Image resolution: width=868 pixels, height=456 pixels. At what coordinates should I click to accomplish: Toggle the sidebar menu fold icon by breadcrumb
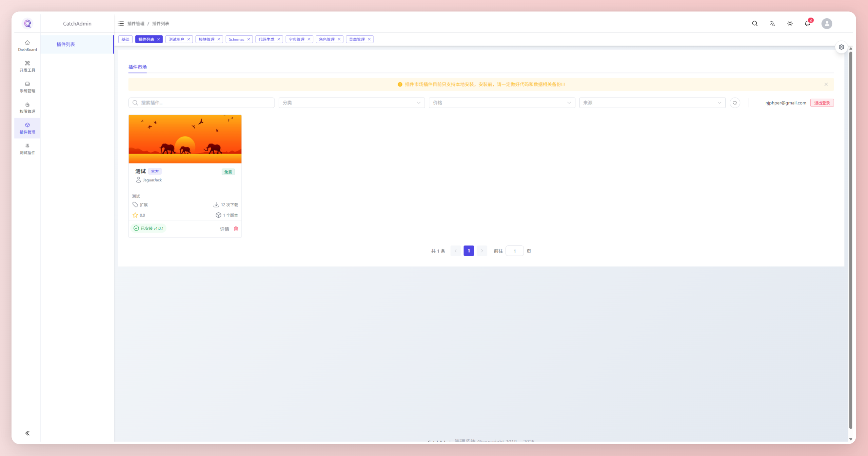click(121, 24)
